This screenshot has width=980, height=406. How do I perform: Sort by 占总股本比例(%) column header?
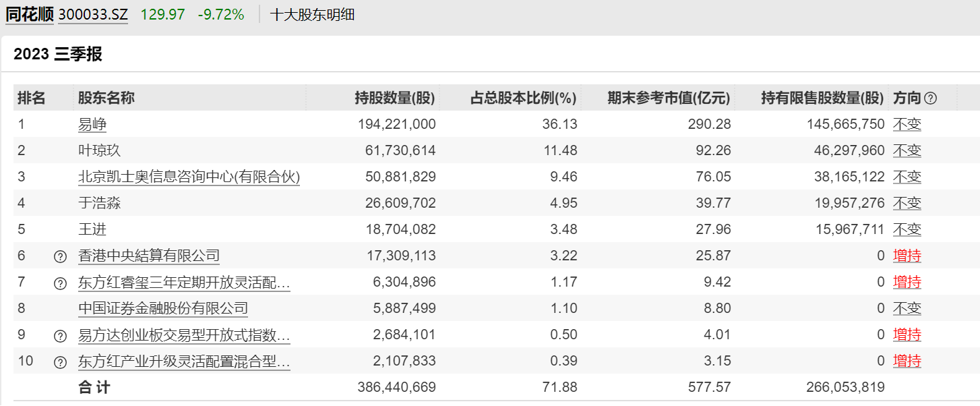tap(523, 98)
